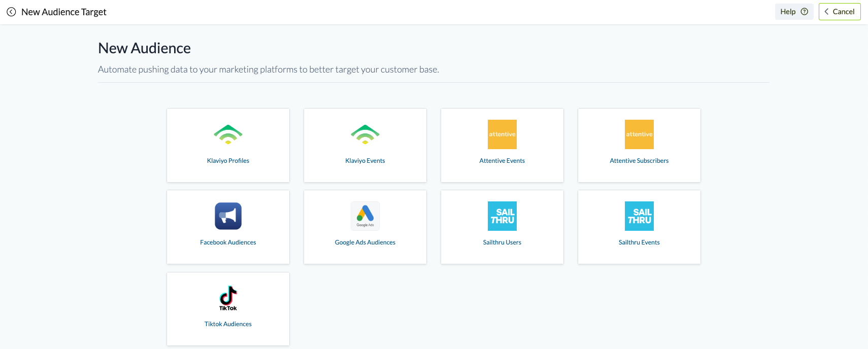Select the Sailthru Events logo icon

(639, 216)
